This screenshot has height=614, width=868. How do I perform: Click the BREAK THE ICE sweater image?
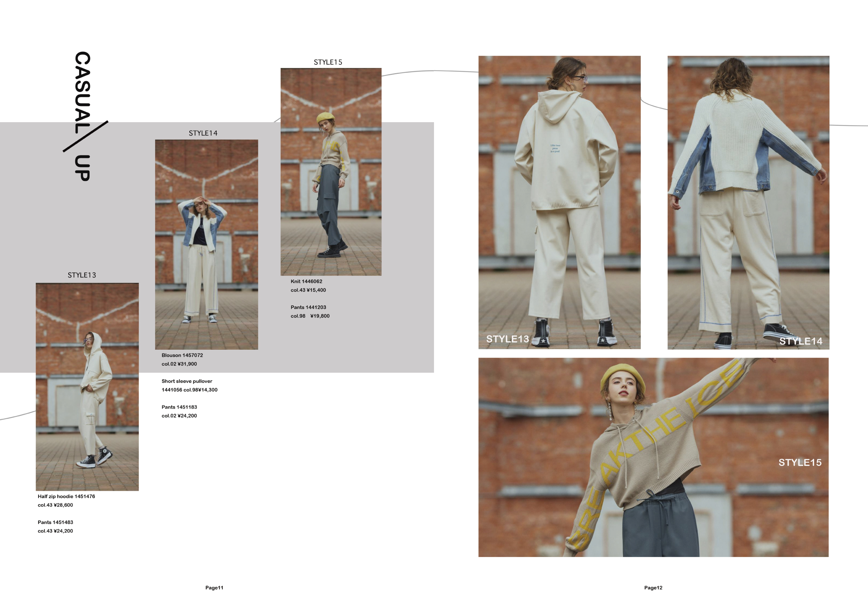(653, 457)
